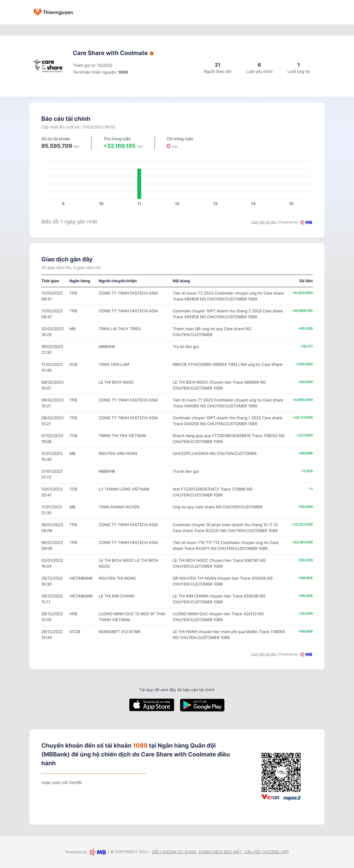Image resolution: width=354 pixels, height=868 pixels.
Task: Click the napas logo under QR code
Action: 292,798
